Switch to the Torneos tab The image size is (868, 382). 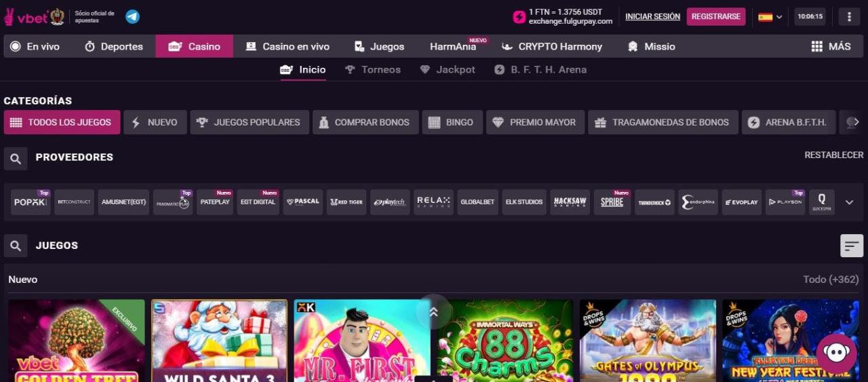point(373,70)
